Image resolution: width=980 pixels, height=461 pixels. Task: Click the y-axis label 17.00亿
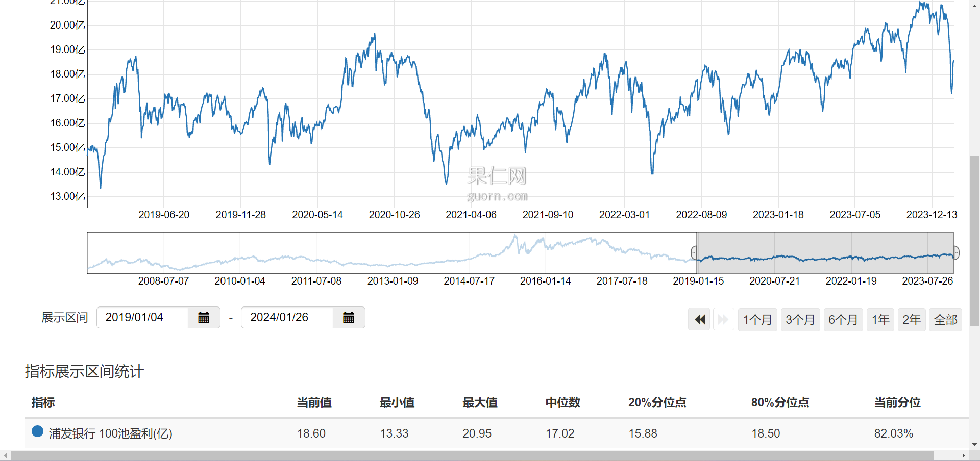tap(67, 98)
